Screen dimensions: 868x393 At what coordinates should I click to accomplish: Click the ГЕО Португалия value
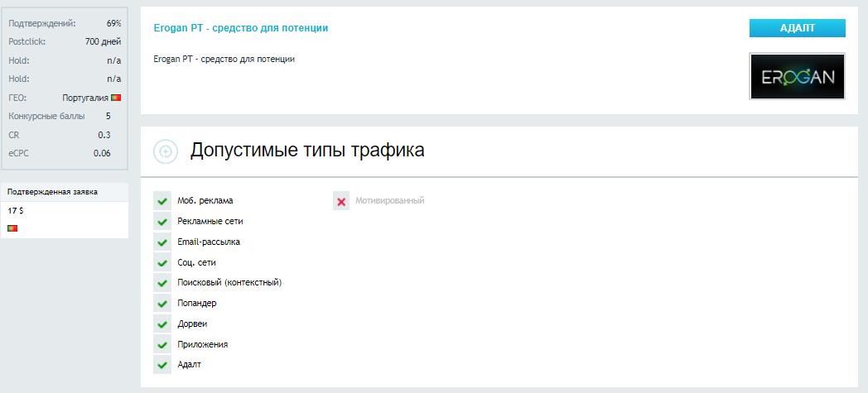pyautogui.click(x=85, y=98)
